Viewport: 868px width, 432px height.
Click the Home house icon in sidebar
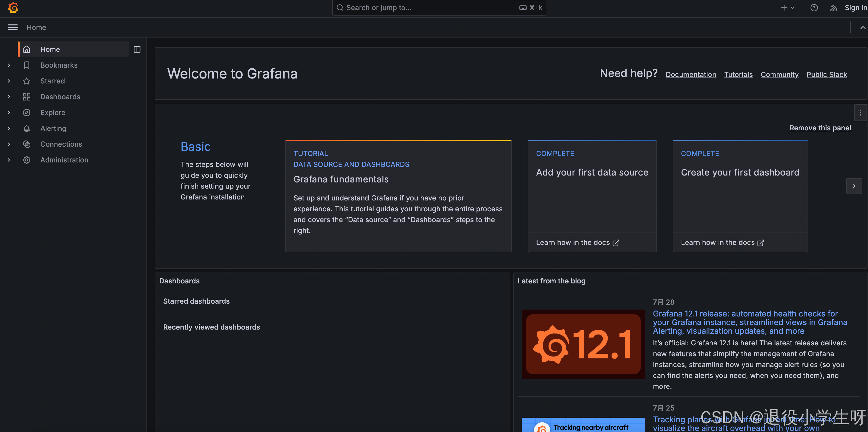coord(27,49)
